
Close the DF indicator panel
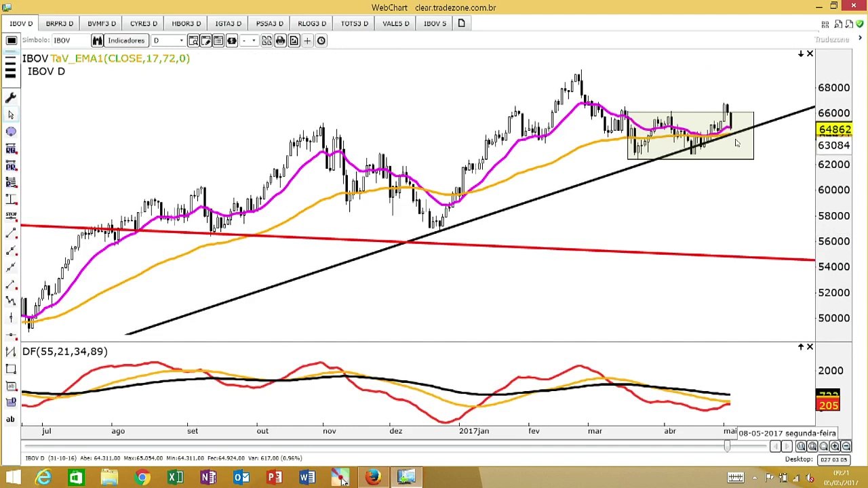tap(810, 347)
